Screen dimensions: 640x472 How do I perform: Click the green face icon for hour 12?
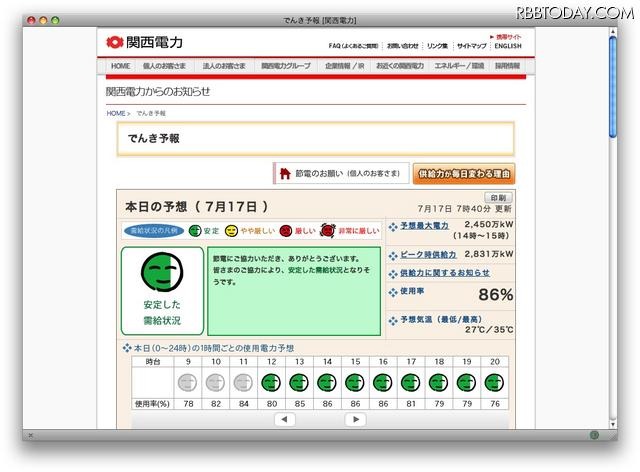click(x=271, y=383)
